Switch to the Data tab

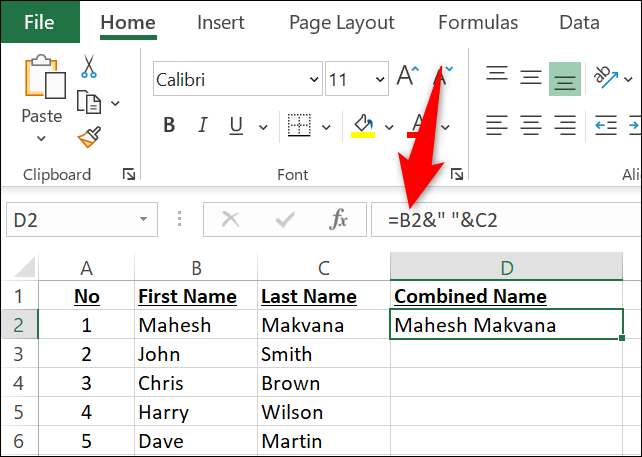pos(579,23)
